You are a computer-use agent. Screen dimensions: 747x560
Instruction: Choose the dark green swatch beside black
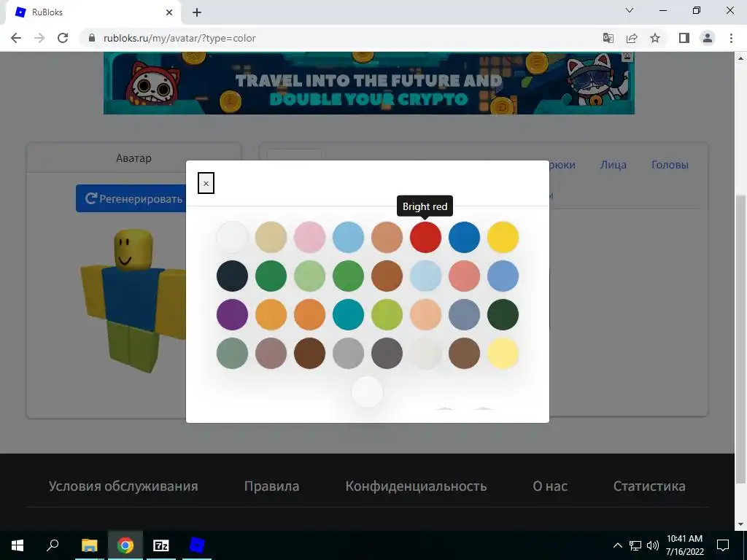(271, 276)
